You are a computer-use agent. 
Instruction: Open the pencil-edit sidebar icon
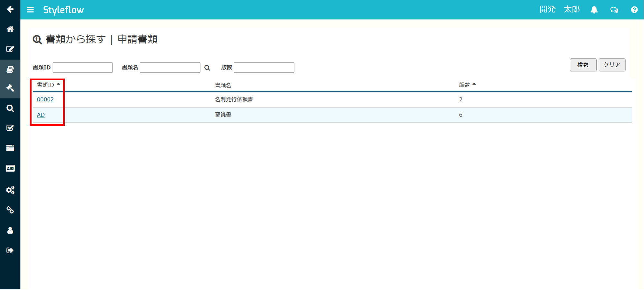coord(10,49)
